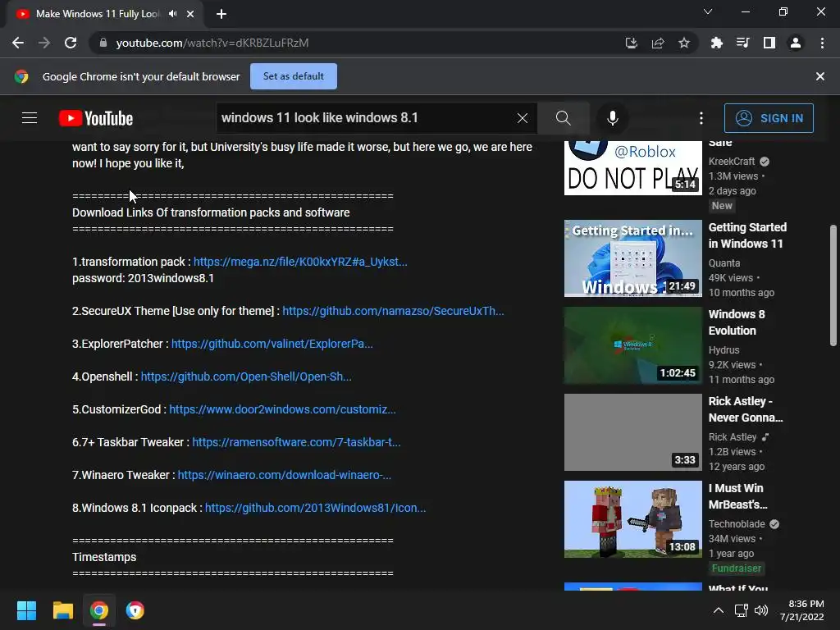840x630 pixels.
Task: Click the password: 2013windows8.1 text
Action: [x=143, y=278]
